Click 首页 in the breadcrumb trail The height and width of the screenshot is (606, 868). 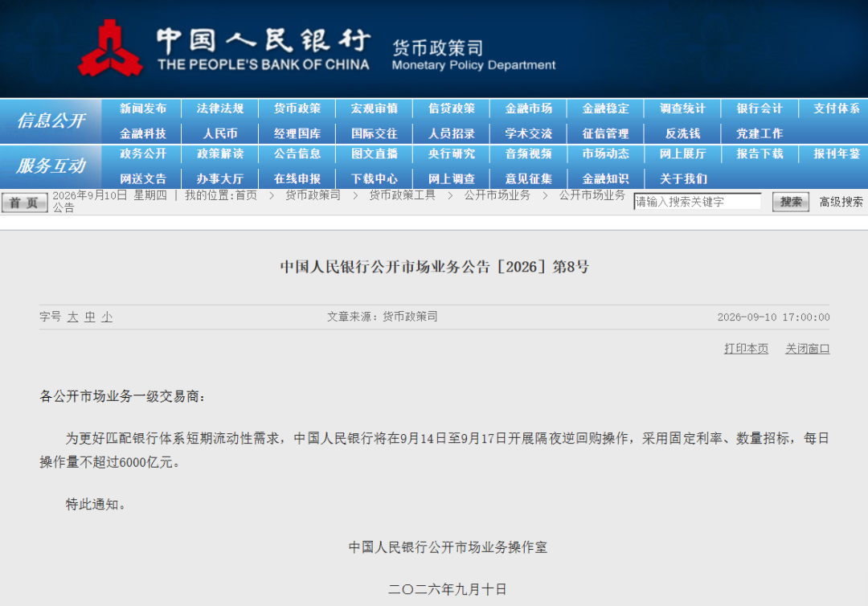[x=247, y=195]
